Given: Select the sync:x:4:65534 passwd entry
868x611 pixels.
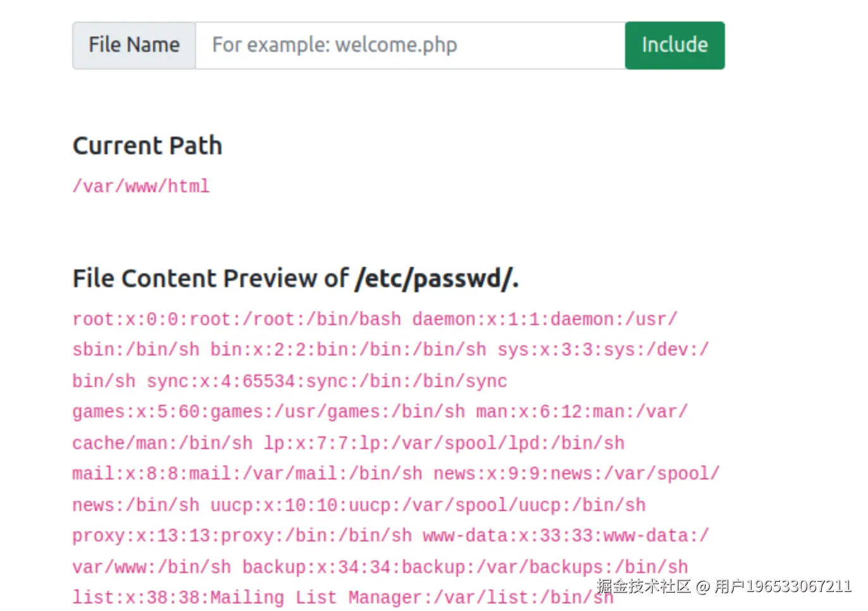Looking at the screenshot, I should pos(326,381).
